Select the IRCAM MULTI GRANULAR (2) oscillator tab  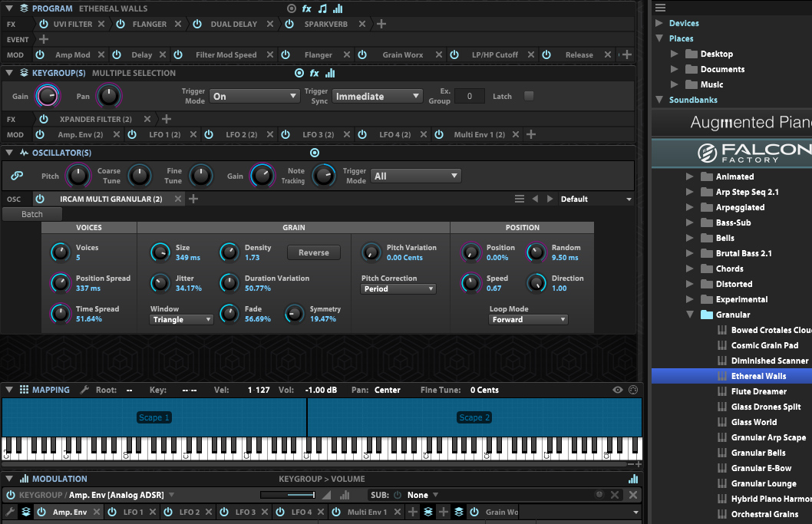pos(111,199)
